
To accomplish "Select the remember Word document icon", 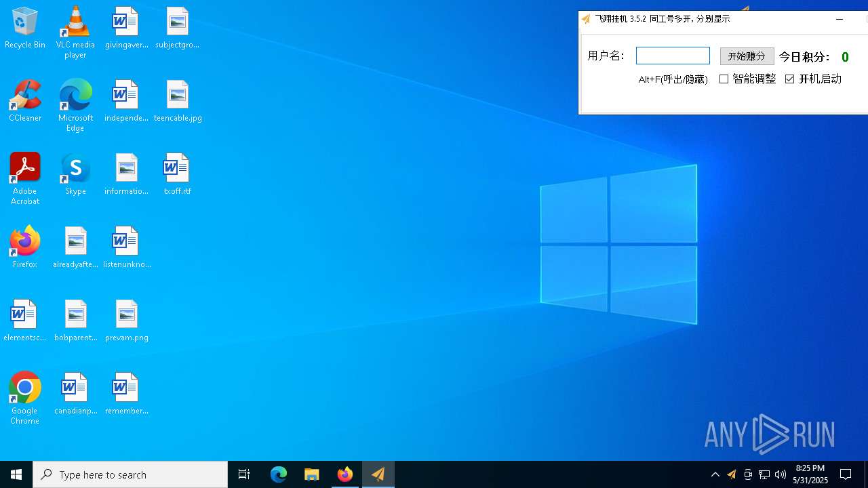I will pos(126,394).
